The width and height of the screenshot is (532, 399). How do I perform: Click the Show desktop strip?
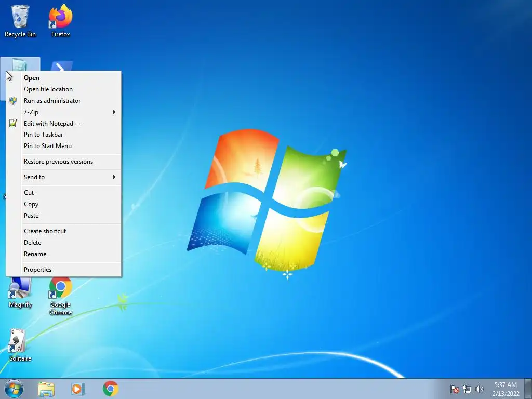[528, 389]
